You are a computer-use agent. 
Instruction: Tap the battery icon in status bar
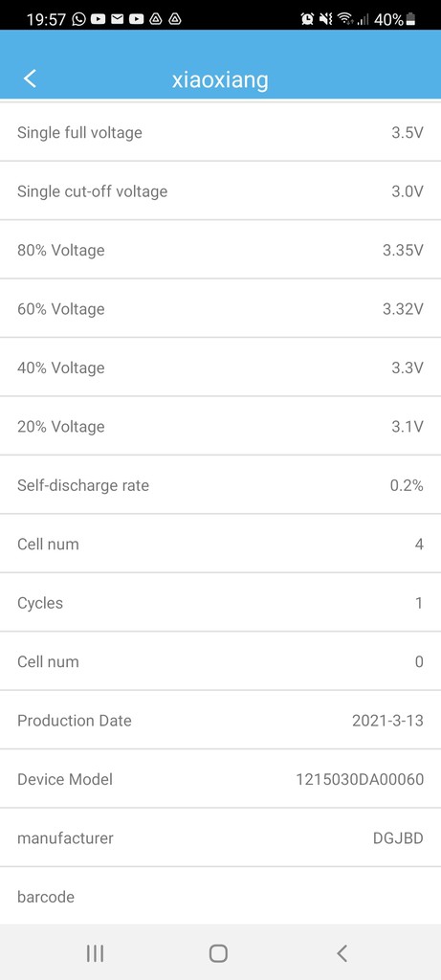410,19
